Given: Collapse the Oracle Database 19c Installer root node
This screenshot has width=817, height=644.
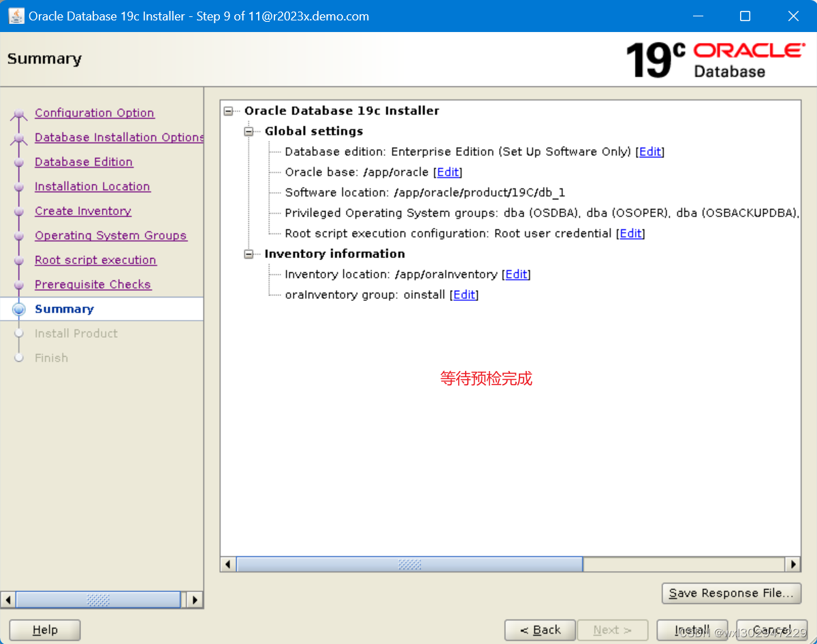Looking at the screenshot, I should point(228,111).
